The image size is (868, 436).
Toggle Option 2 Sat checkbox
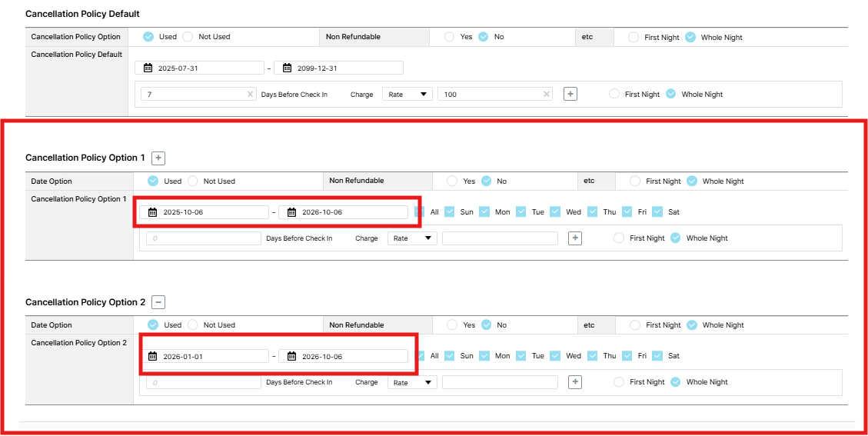[x=657, y=356]
